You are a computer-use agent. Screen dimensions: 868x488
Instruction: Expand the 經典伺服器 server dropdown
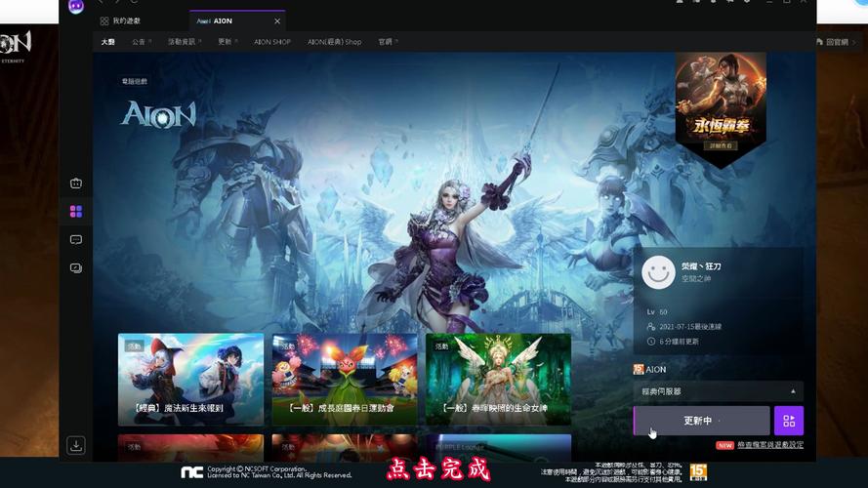tap(718, 391)
